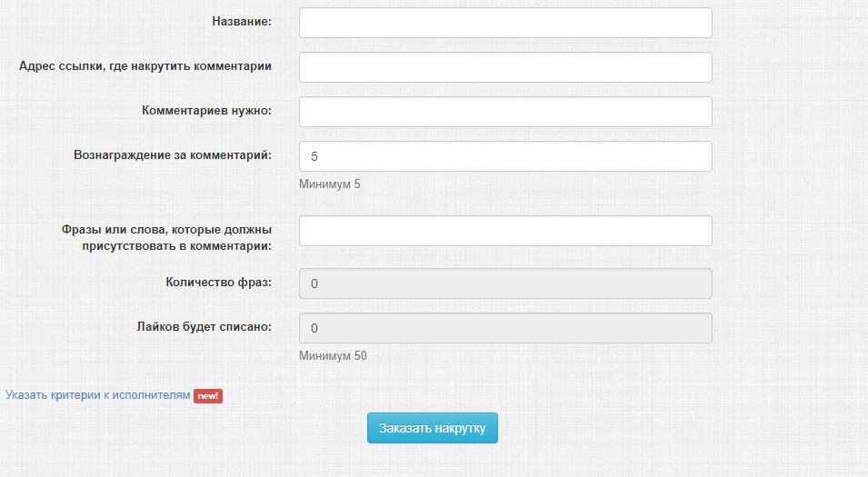Click the value 5 in the reward field

point(314,156)
